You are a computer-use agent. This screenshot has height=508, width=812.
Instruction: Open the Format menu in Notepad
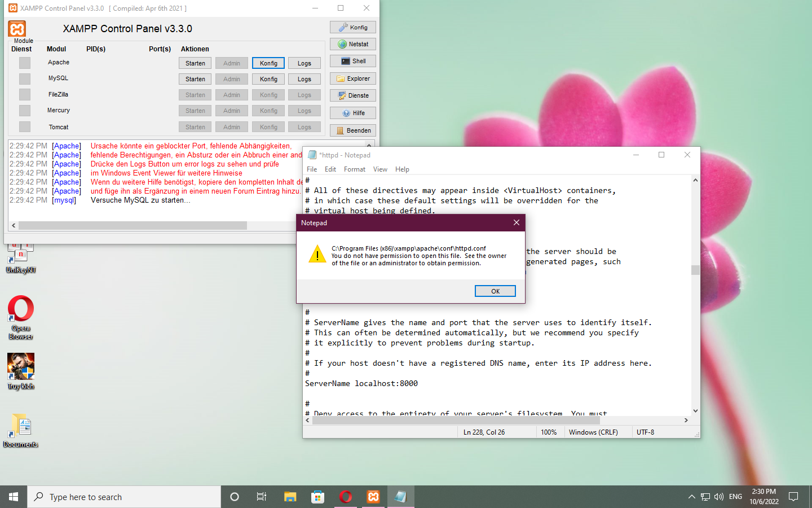(355, 169)
